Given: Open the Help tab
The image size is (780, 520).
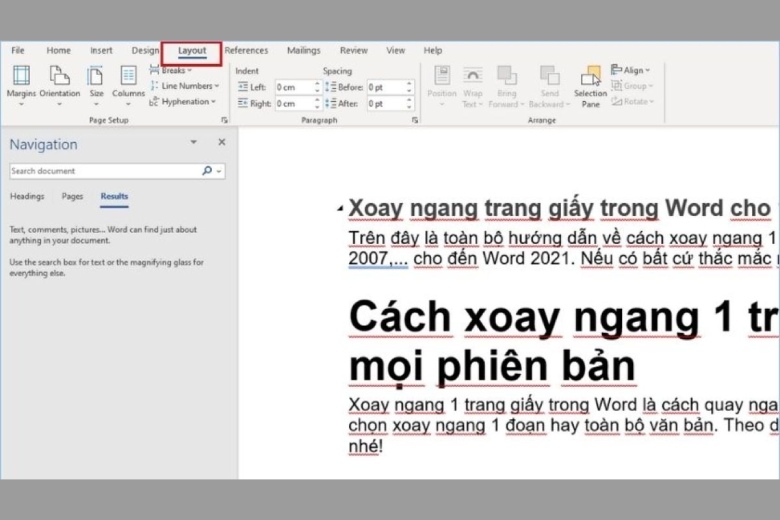Looking at the screenshot, I should coord(433,50).
